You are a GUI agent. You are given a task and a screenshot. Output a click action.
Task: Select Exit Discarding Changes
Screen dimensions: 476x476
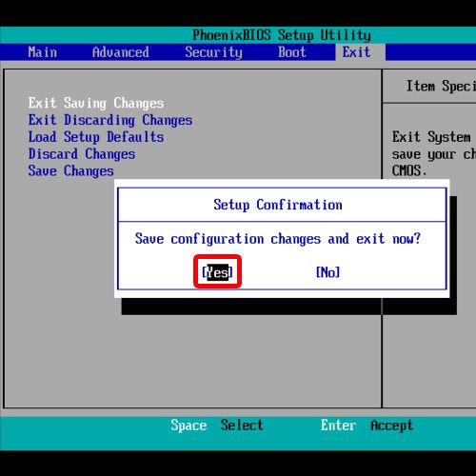tap(110, 120)
